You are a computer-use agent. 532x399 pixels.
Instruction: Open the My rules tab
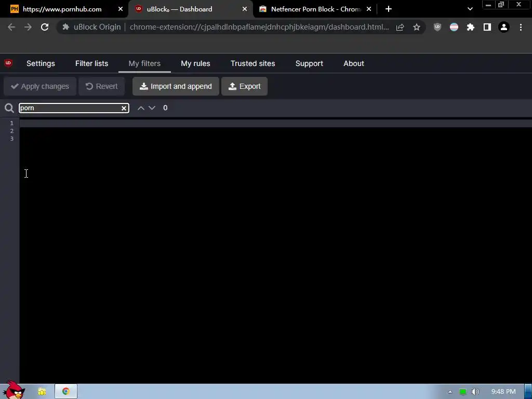point(195,63)
